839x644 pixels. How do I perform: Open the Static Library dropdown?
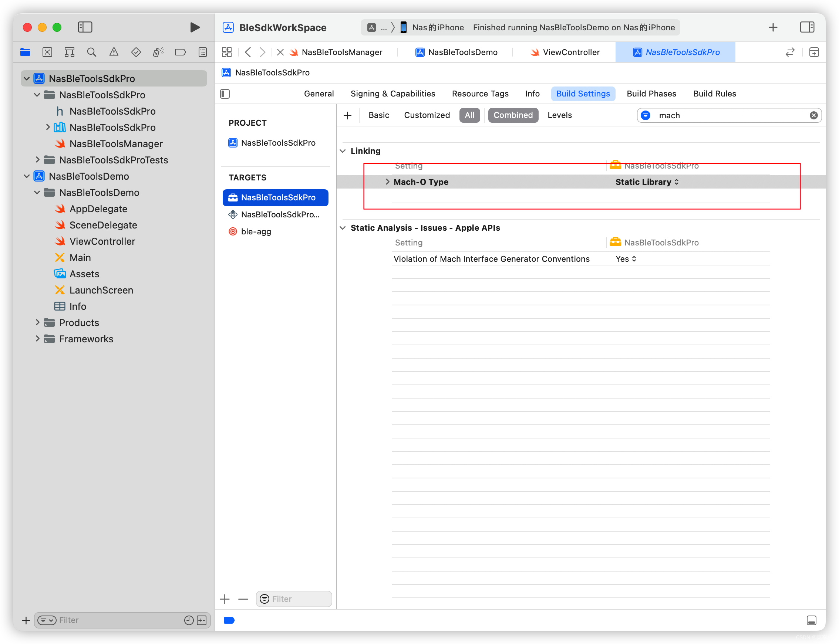click(647, 182)
